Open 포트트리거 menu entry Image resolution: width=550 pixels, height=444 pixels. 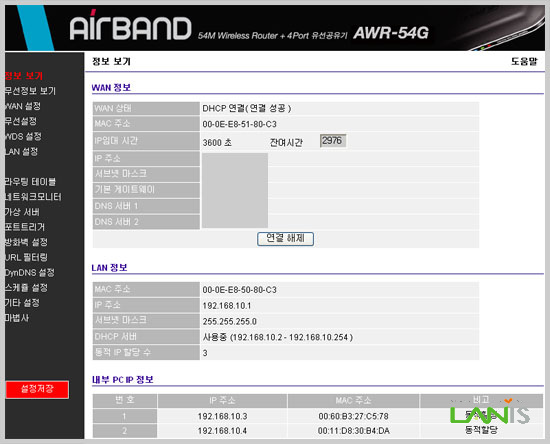[25, 227]
